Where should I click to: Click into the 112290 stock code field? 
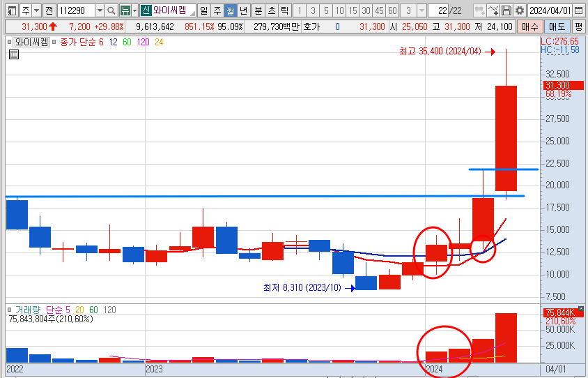(77, 10)
